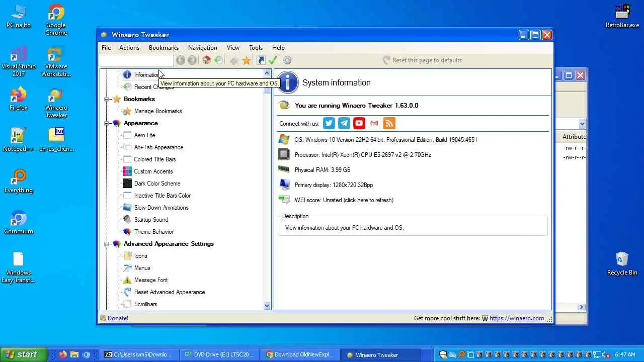Open the Bookmarks menu
Viewport: 644px width, 362px height.
coord(164,48)
